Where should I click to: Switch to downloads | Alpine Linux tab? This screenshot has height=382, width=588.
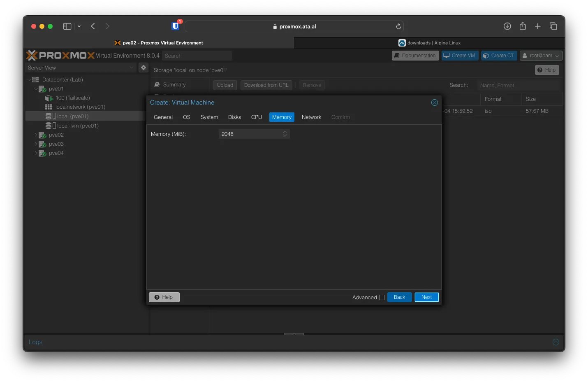click(429, 43)
